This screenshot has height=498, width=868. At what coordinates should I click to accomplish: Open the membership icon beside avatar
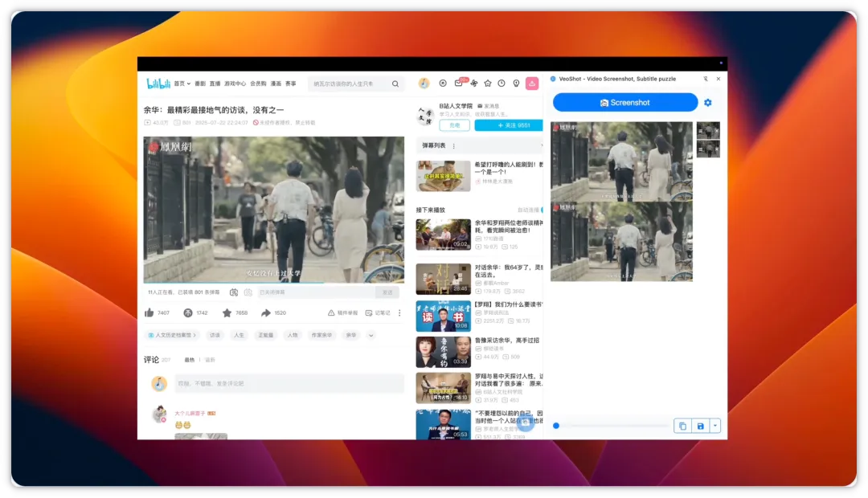(443, 83)
